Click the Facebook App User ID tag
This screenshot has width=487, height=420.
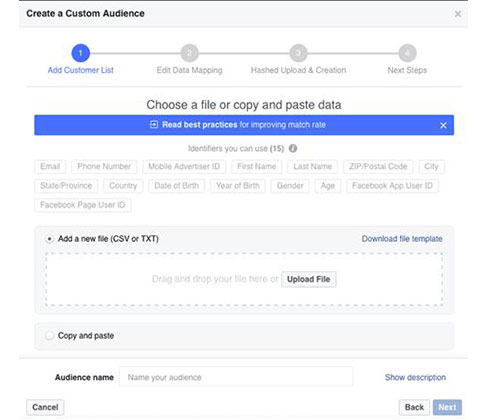392,186
